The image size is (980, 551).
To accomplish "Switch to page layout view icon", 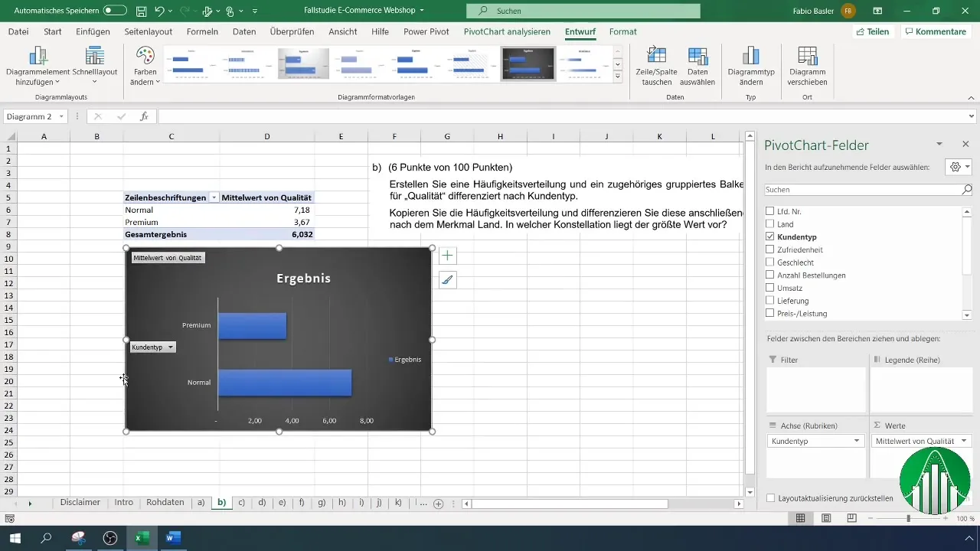I will (826, 518).
